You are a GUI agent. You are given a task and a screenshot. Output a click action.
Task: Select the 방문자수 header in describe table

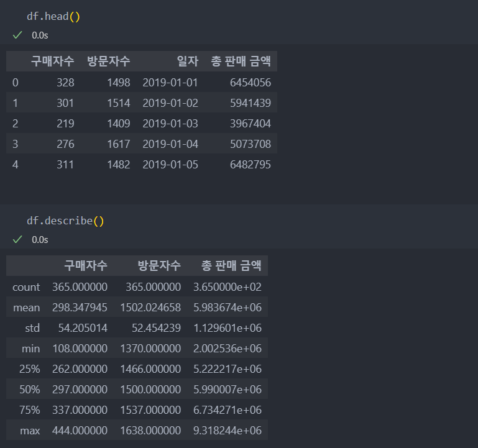tap(159, 265)
